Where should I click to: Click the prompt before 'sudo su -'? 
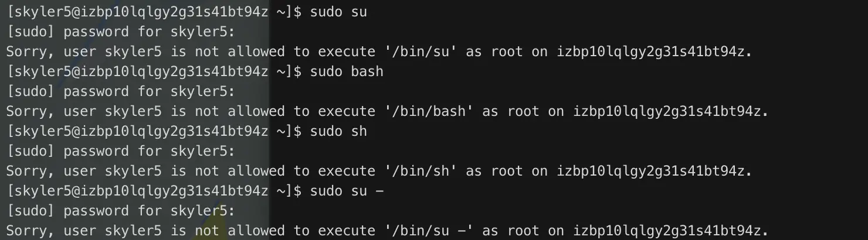(154, 191)
